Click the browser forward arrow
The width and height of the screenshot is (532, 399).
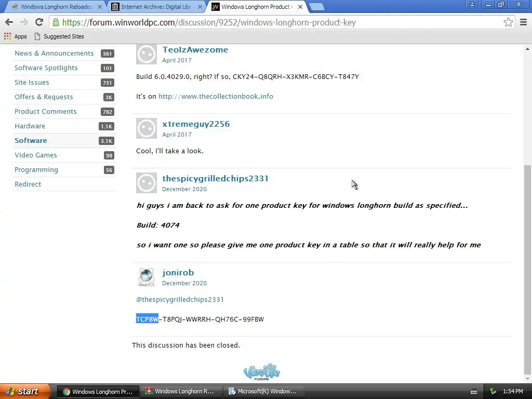(x=24, y=22)
